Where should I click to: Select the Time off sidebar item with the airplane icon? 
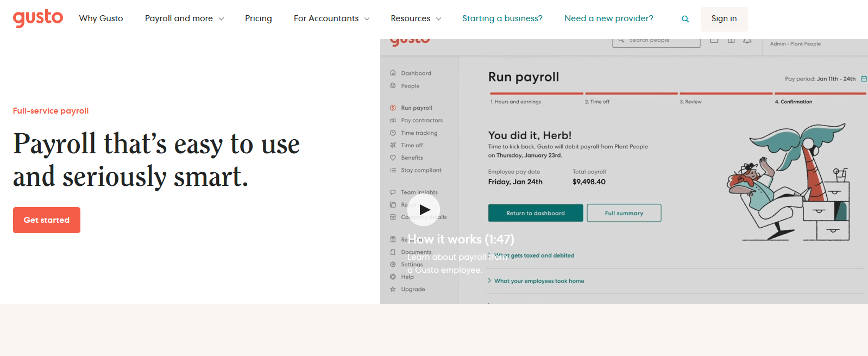point(406,145)
